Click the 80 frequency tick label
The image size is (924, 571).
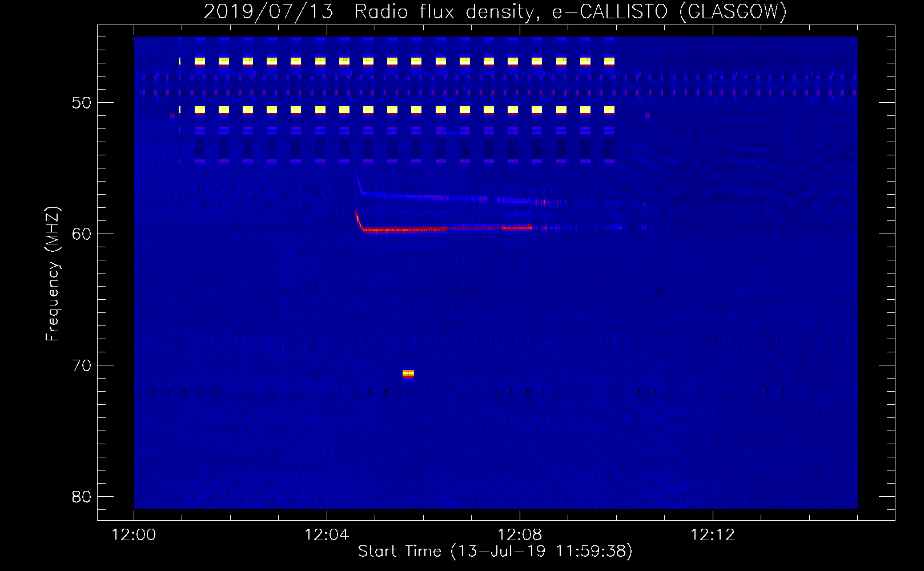(82, 497)
